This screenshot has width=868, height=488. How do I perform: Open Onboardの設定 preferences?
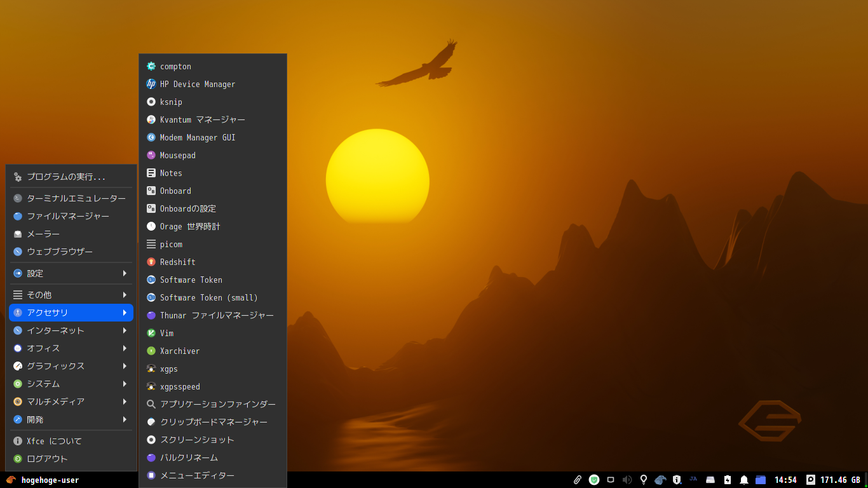pos(213,208)
